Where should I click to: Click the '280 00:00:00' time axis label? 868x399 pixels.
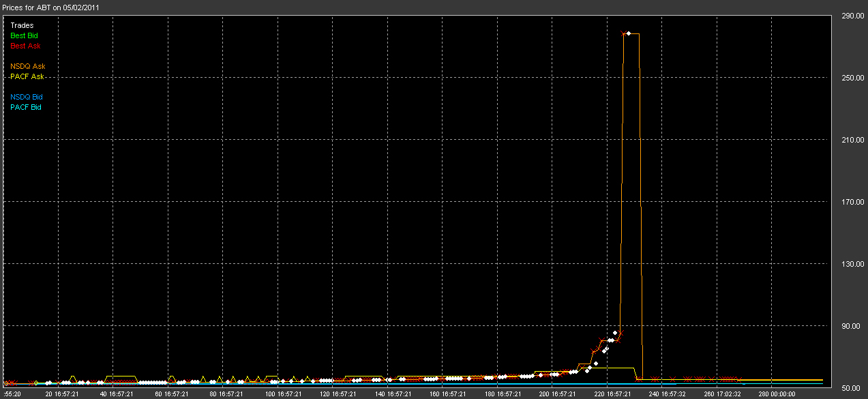pyautogui.click(x=779, y=394)
